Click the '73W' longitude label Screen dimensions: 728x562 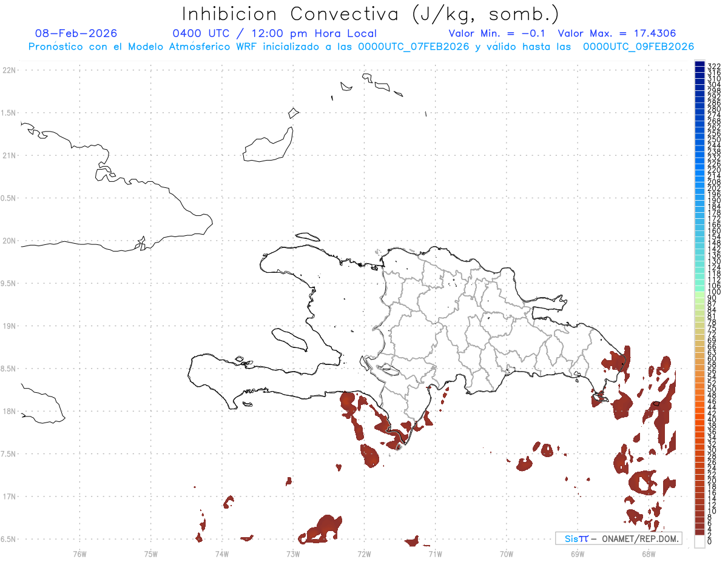pos(293,554)
